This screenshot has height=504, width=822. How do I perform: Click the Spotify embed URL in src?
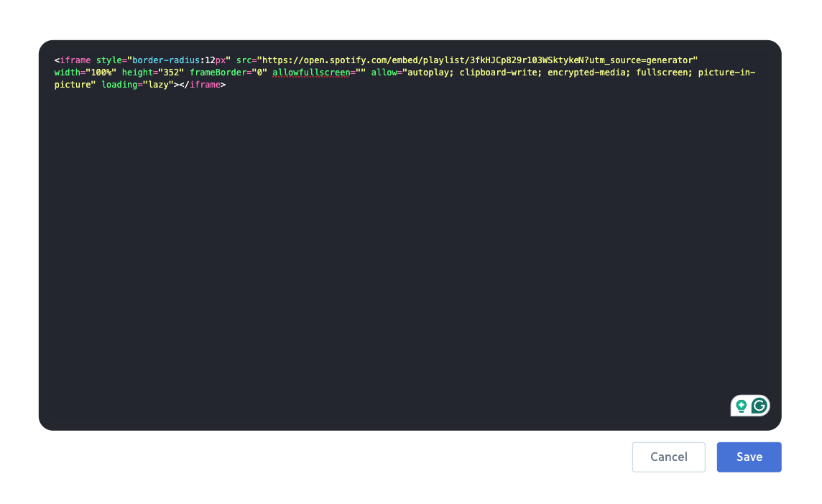point(477,60)
